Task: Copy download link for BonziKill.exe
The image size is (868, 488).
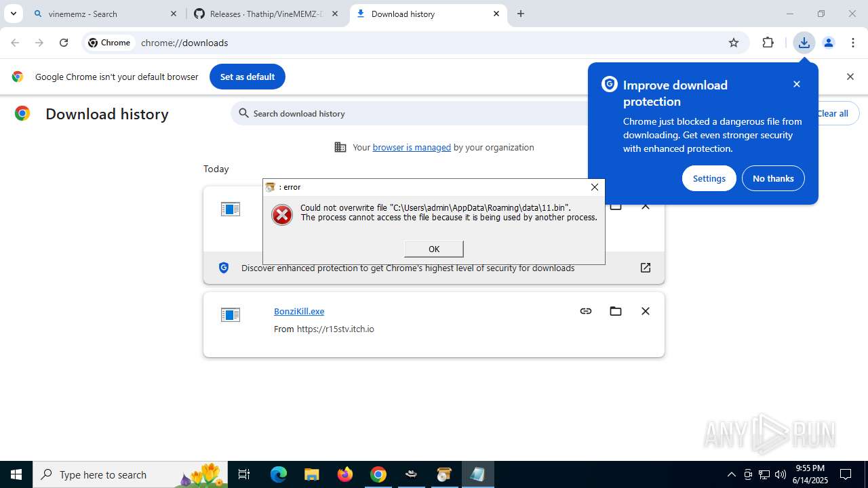Action: coord(586,311)
